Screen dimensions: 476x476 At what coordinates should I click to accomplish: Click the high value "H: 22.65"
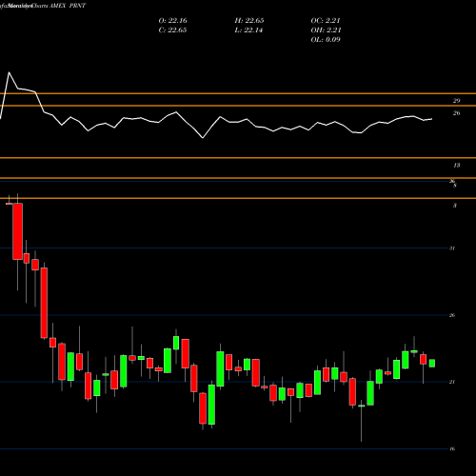tap(249, 21)
